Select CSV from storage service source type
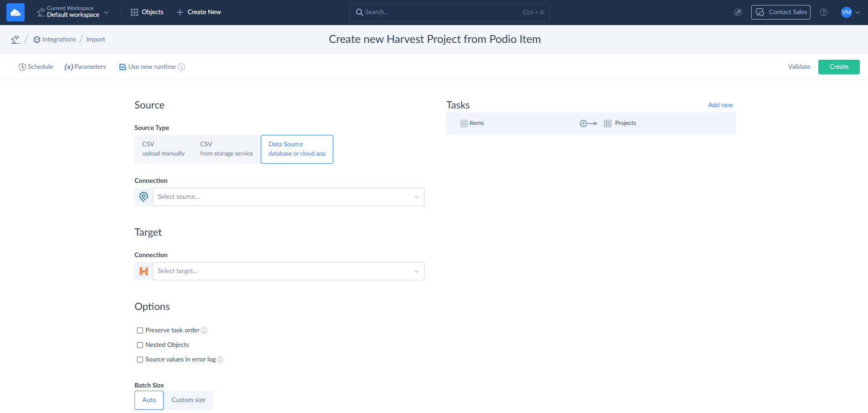 (x=226, y=149)
